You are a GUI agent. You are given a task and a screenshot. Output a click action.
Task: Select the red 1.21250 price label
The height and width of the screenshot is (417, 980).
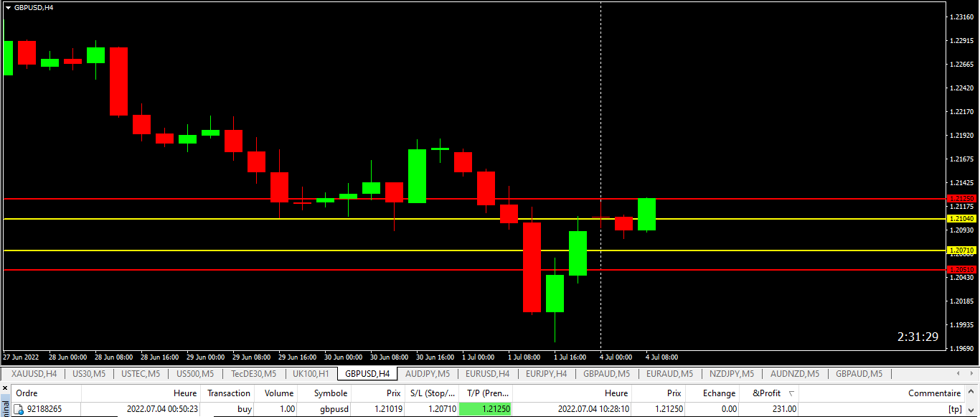click(961, 198)
